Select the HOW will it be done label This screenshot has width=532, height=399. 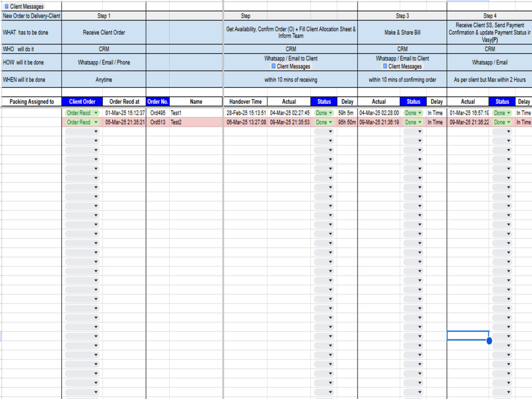[31, 62]
